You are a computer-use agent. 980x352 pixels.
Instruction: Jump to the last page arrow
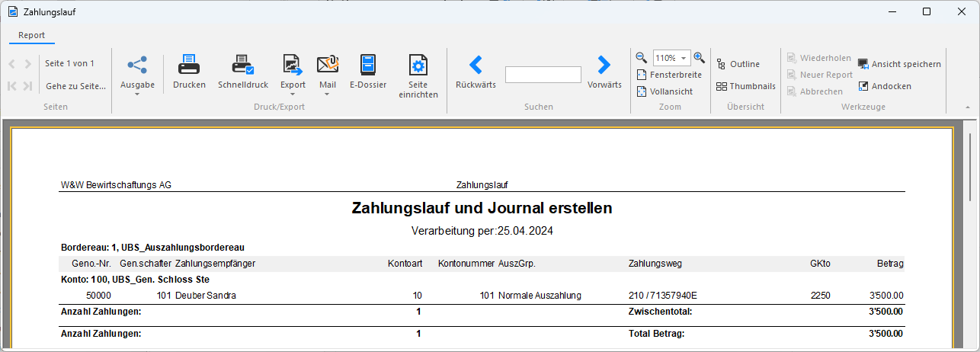pos(28,86)
